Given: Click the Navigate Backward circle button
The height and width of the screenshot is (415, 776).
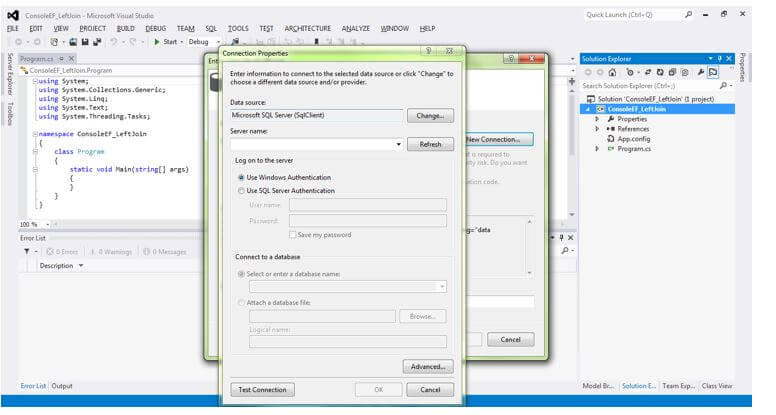Looking at the screenshot, I should 19,42.
